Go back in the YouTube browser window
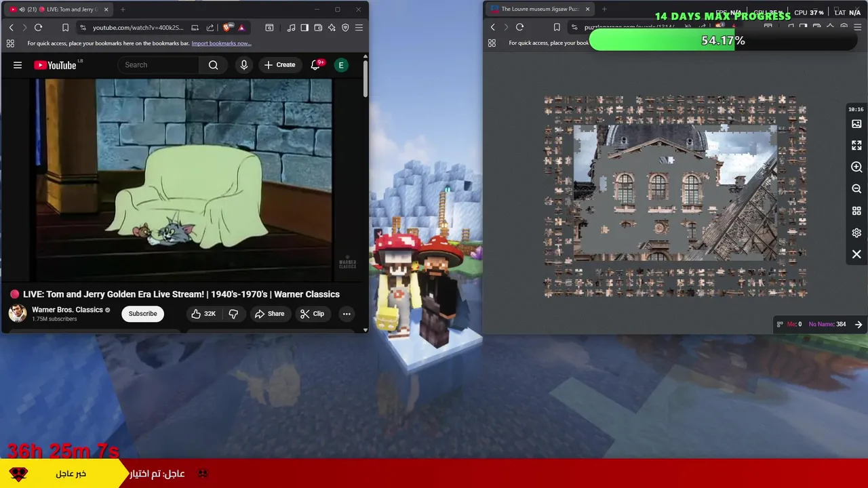 (x=12, y=28)
